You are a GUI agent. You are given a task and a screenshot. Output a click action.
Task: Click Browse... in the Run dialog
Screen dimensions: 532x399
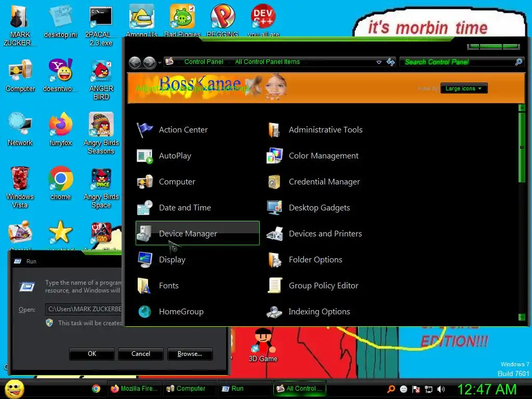click(x=190, y=354)
